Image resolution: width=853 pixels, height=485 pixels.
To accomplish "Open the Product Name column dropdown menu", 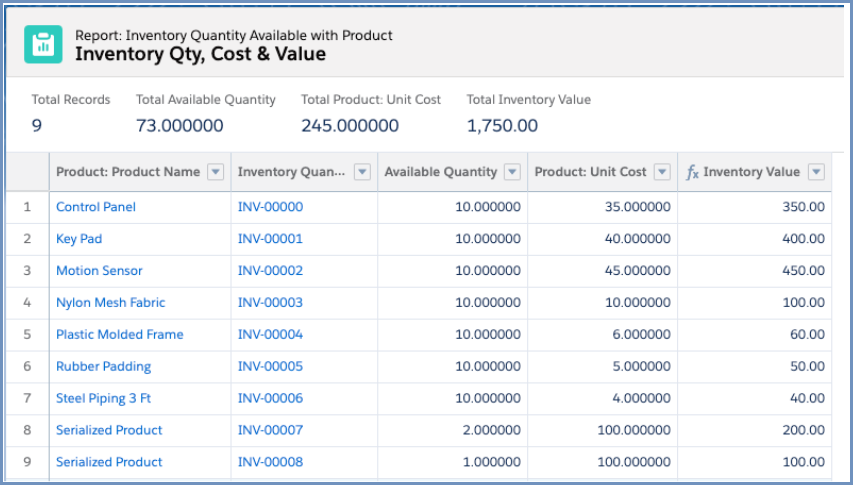I will 216,172.
